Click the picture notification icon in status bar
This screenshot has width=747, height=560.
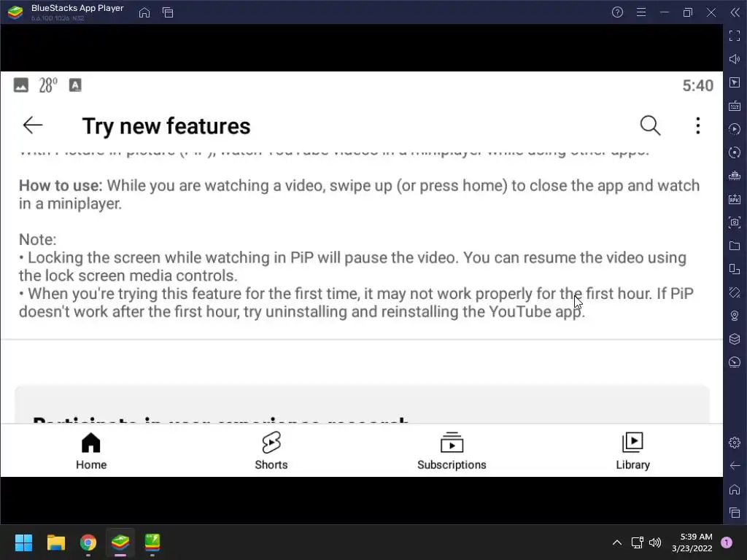[x=21, y=85]
